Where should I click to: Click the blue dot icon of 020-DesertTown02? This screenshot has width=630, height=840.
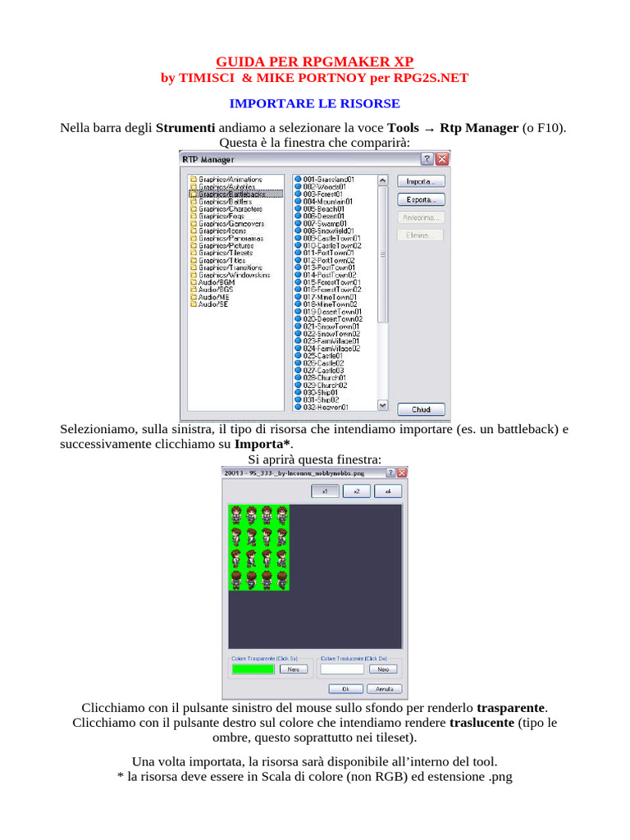tap(299, 319)
